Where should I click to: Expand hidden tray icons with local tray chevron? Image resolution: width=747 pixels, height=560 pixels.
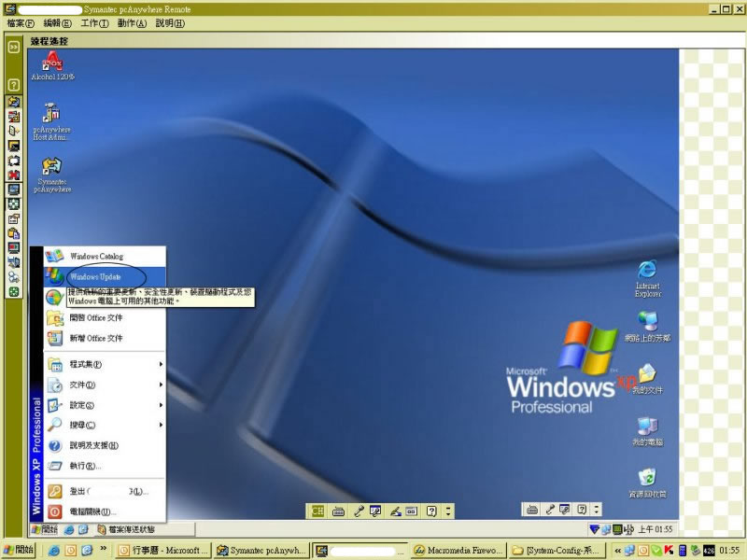coord(617,551)
